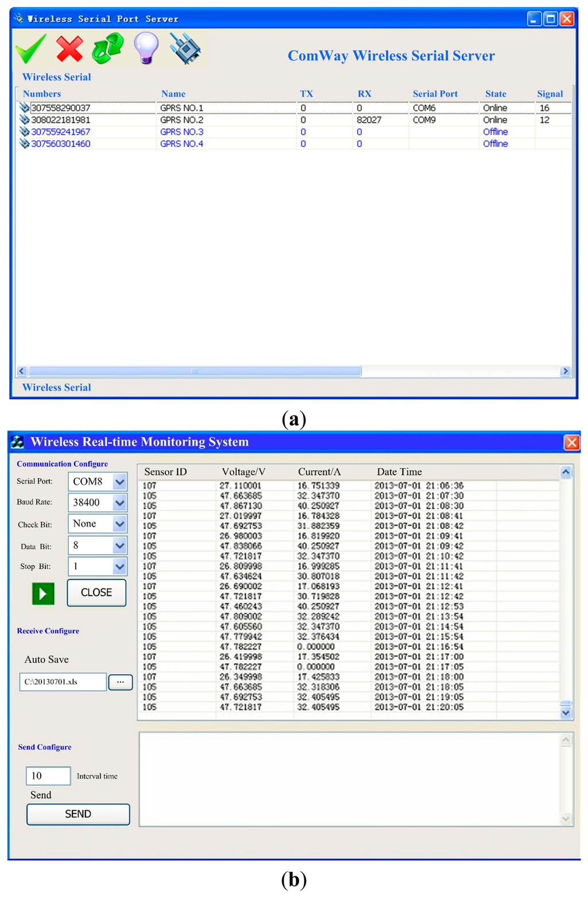Click the Interval time input field
This screenshot has height=897, width=588.
(48, 776)
